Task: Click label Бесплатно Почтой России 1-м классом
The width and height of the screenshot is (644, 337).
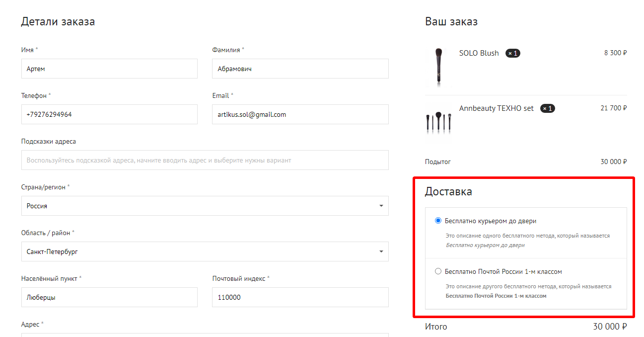Action: (x=503, y=271)
